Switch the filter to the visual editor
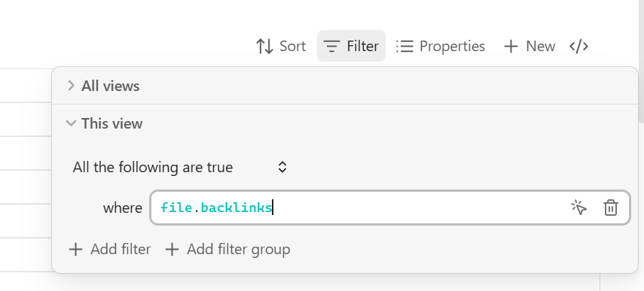The height and width of the screenshot is (291, 644). pos(578,208)
